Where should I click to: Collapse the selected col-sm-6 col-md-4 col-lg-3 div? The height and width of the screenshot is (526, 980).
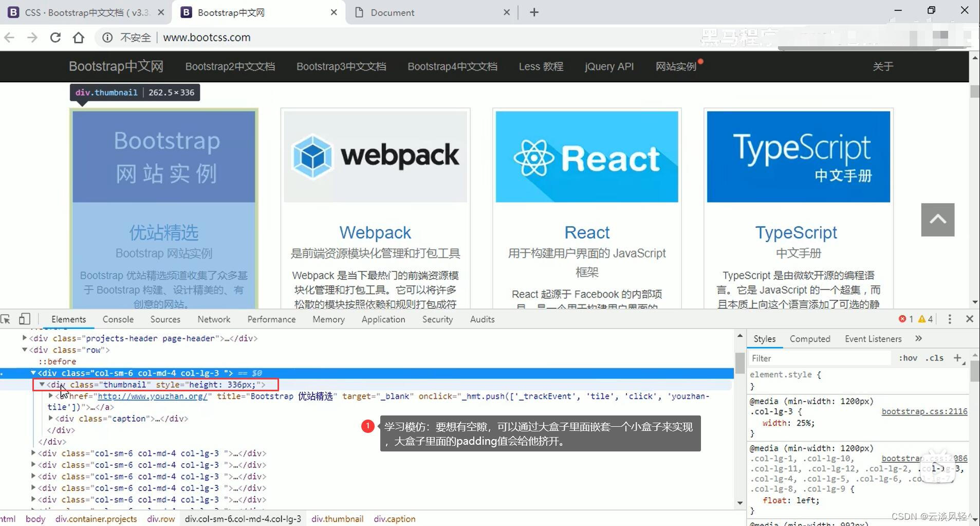[33, 373]
